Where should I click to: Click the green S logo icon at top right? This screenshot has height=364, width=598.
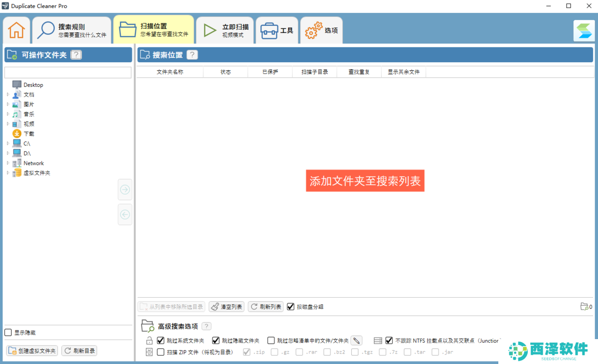(x=584, y=30)
